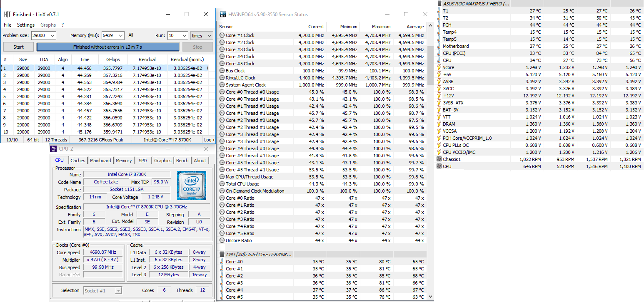Screen dimensions: 644x302
Task: Click the Core Voltage field in CPU-Z
Action: point(155,197)
